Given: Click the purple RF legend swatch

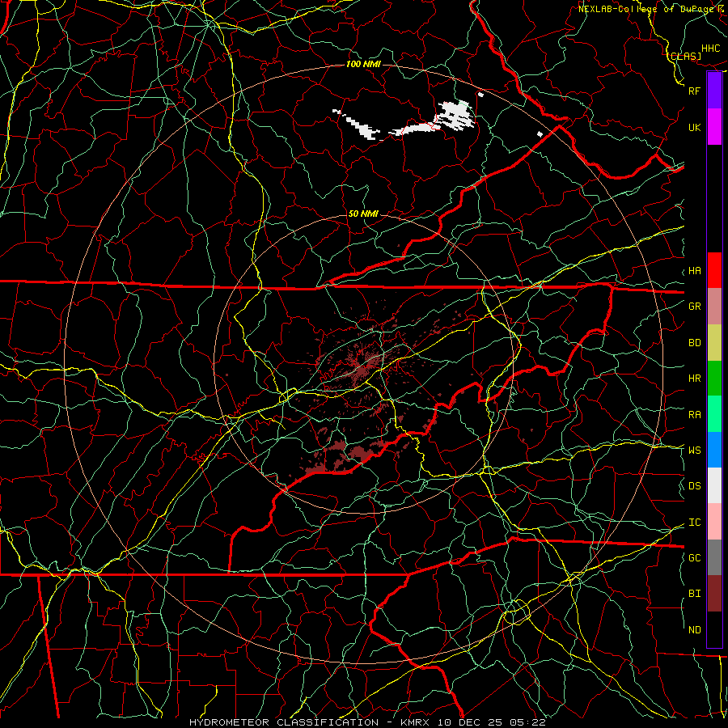Looking at the screenshot, I should tap(714, 91).
